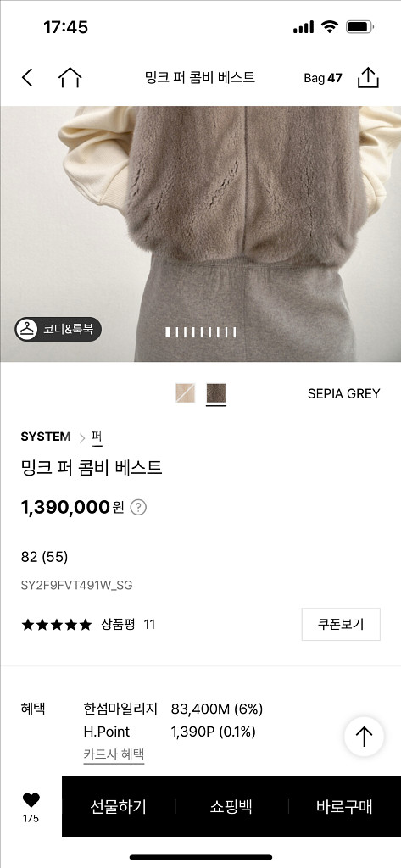Select the sepia grey color swatch
401x868 pixels.
(216, 393)
